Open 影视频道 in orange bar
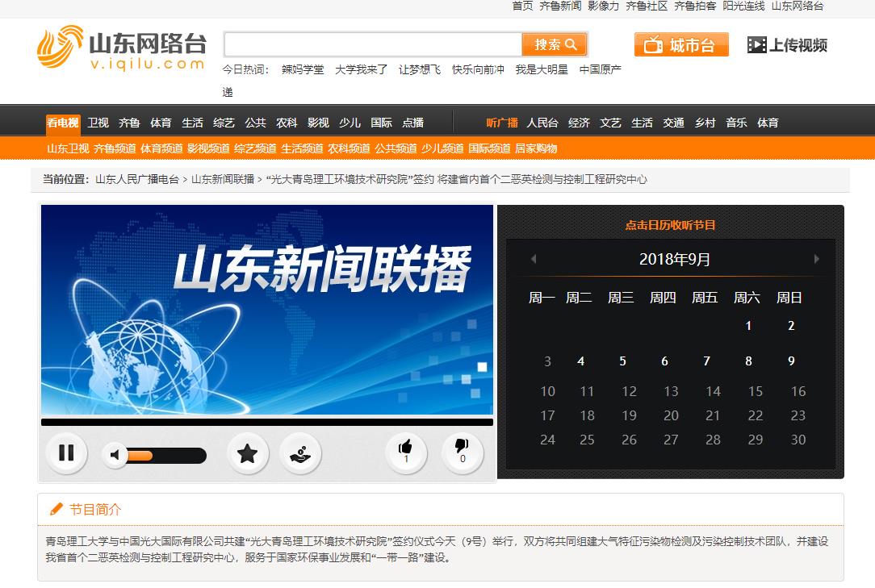Screen dimensions: 875x588 click(x=208, y=148)
